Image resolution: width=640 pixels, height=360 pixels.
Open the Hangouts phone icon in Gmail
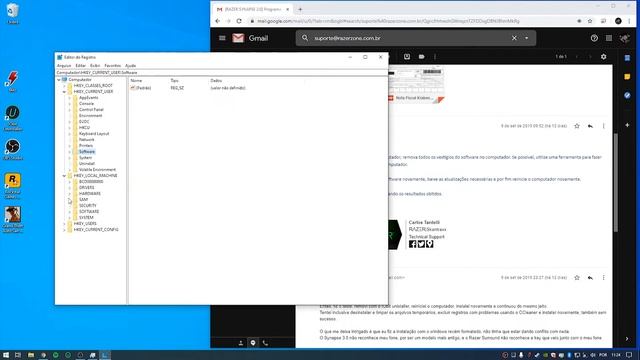pyautogui.click(x=265, y=343)
